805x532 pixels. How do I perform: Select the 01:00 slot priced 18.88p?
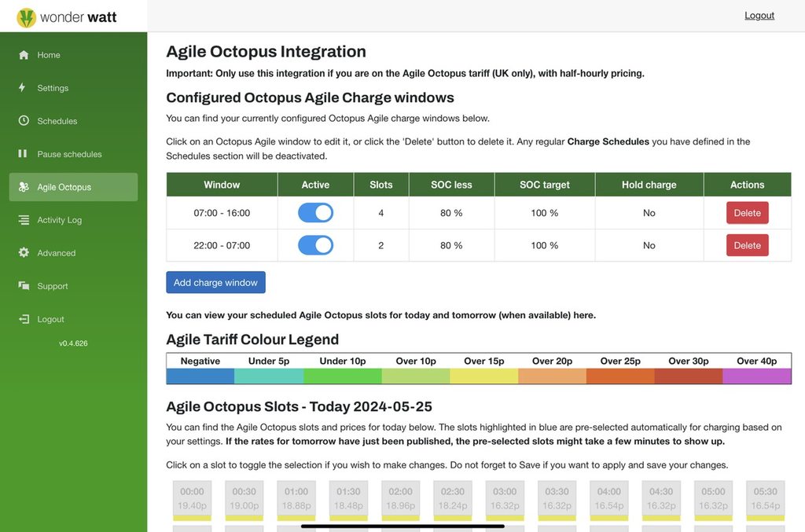pyautogui.click(x=296, y=499)
